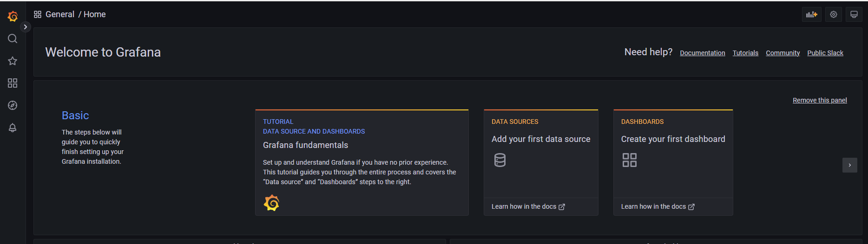
Task: Open Add your first data source card
Action: [541, 162]
